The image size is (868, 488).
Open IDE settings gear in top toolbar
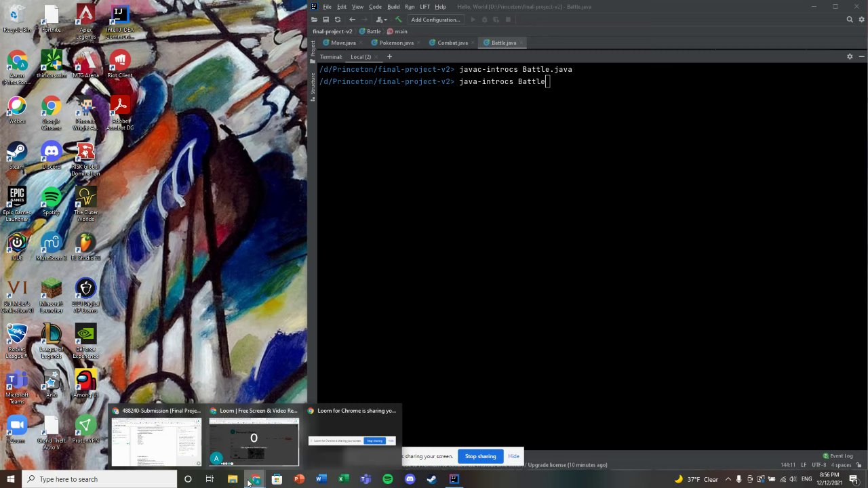pos(861,20)
